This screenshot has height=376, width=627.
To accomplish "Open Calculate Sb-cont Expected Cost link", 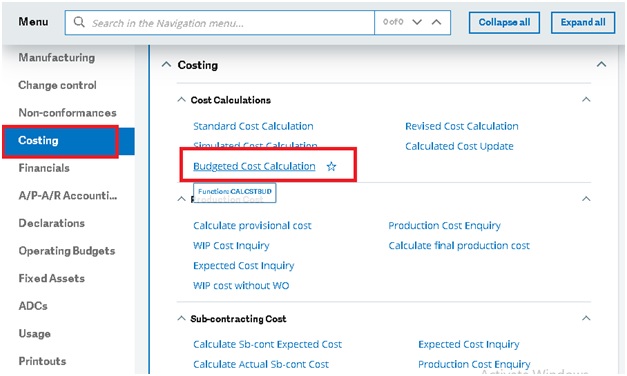I will [267, 344].
